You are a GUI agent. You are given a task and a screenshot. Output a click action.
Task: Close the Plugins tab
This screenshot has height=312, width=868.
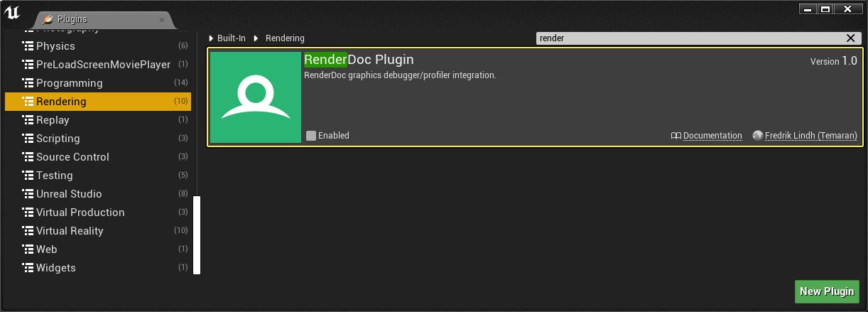coord(161,20)
